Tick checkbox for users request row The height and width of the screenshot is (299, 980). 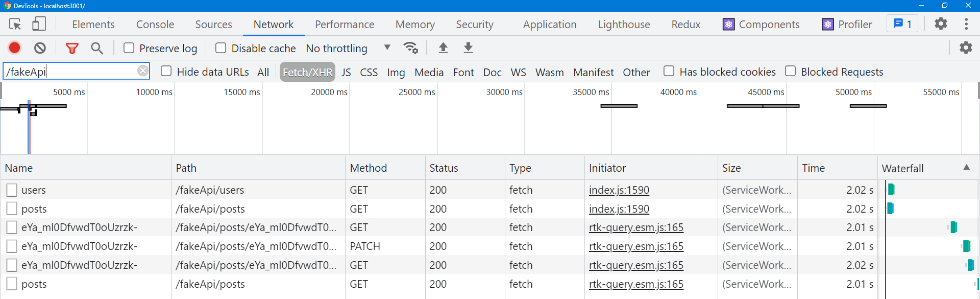[12, 190]
